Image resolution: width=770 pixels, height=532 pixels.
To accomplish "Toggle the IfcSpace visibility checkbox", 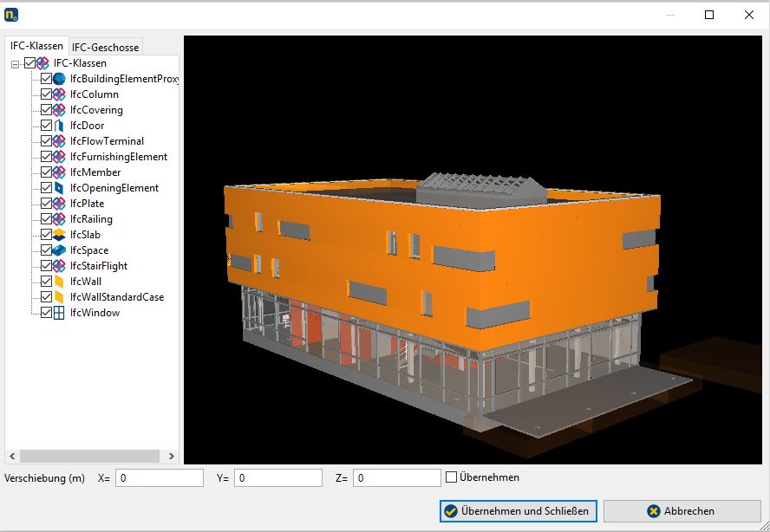I will point(46,250).
